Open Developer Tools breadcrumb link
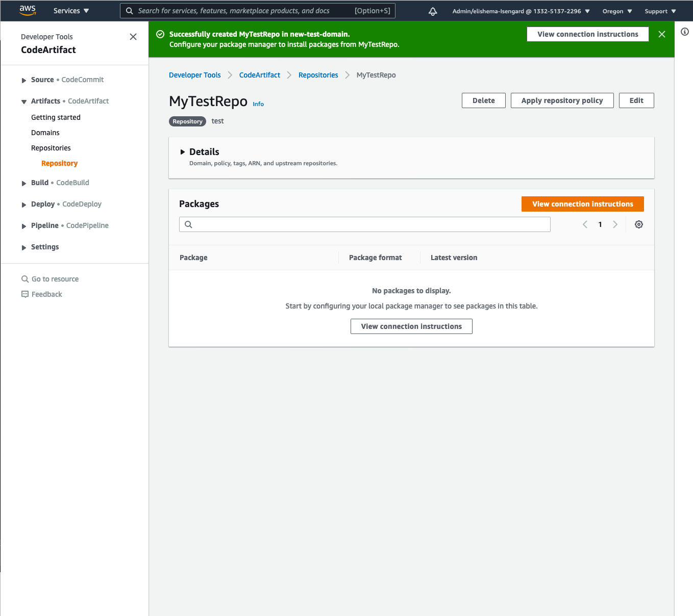The height and width of the screenshot is (616, 693). point(195,75)
